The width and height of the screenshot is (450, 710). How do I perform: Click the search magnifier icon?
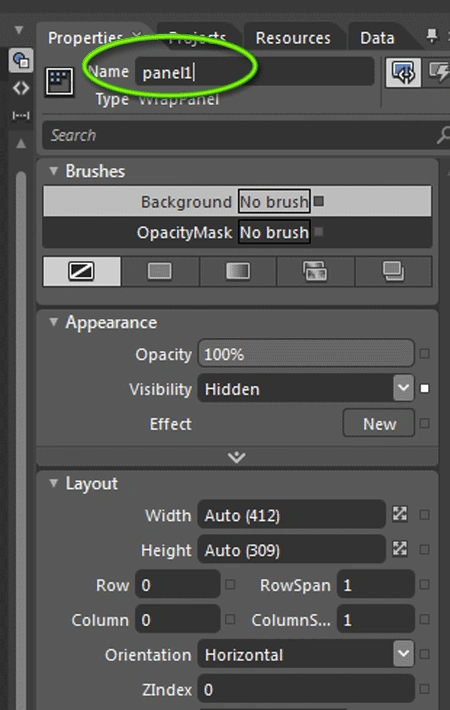[443, 135]
